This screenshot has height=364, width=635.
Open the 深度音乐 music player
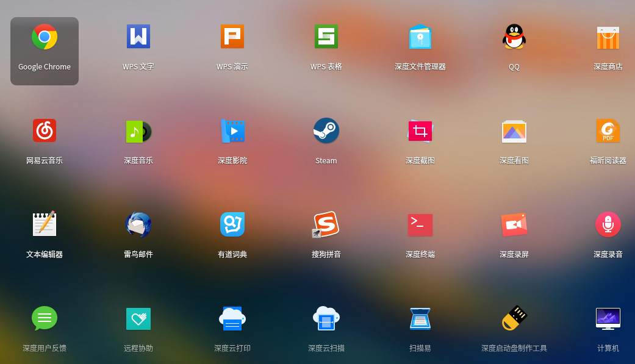(x=138, y=132)
